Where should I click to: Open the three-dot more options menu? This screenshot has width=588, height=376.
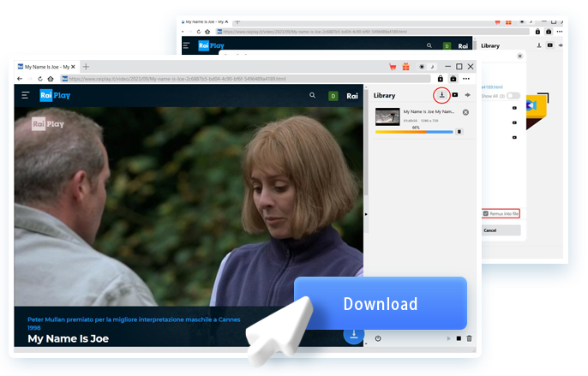[466, 79]
